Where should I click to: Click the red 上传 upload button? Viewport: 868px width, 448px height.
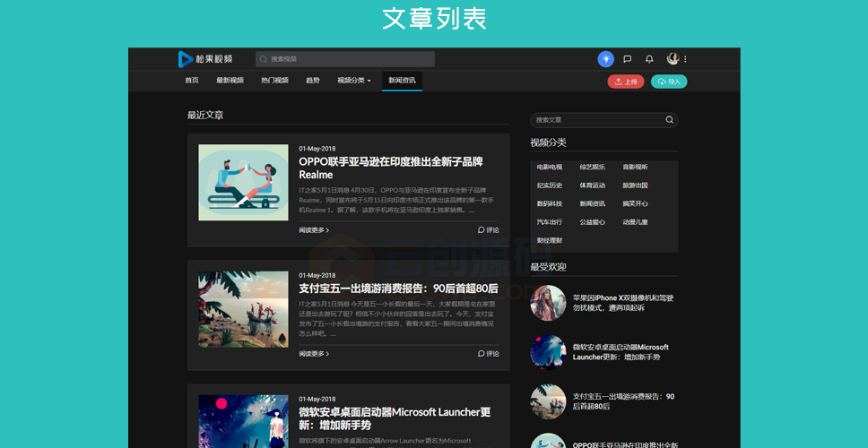(626, 82)
